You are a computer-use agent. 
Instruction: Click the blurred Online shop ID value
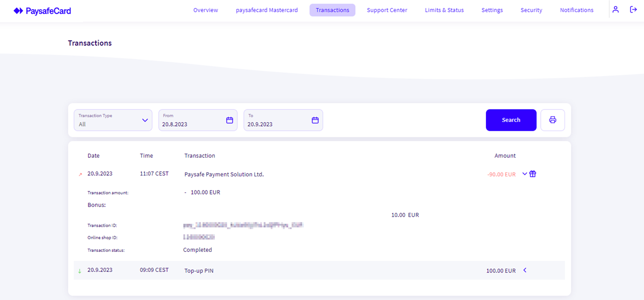tap(199, 237)
